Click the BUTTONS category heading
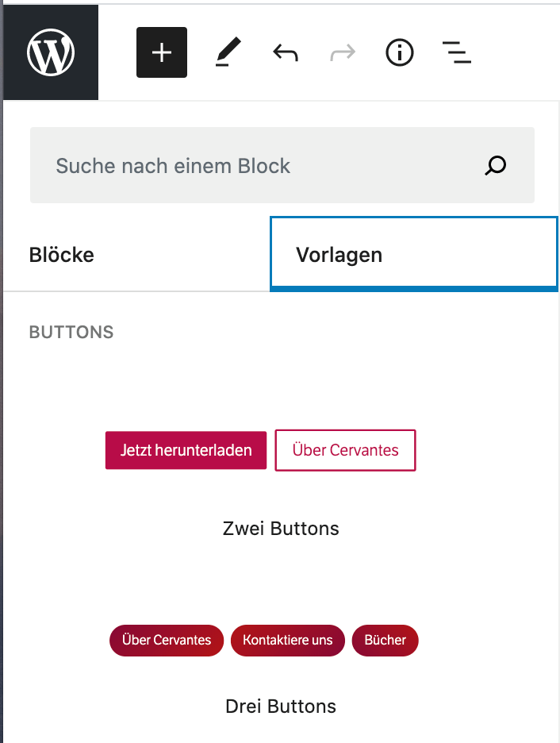Viewport: 560px width, 743px height. 71,332
